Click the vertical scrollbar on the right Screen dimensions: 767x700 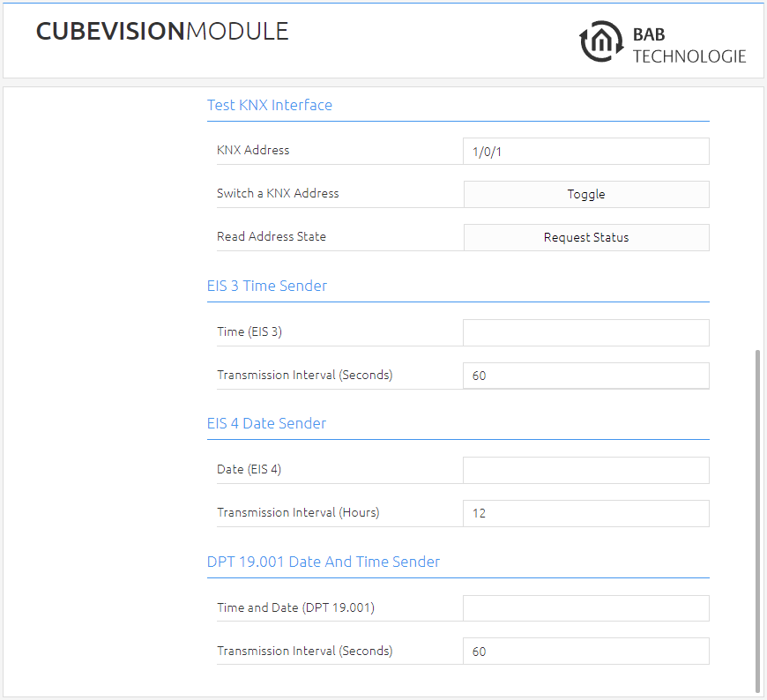[757, 521]
